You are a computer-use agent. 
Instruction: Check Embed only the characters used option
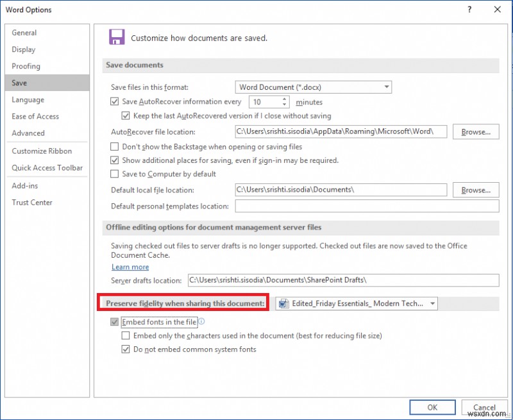point(126,335)
